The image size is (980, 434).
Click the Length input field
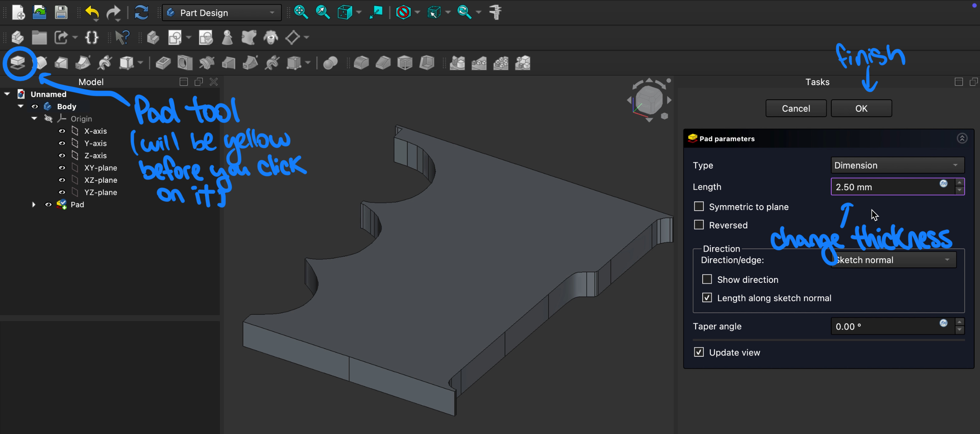pyautogui.click(x=884, y=187)
